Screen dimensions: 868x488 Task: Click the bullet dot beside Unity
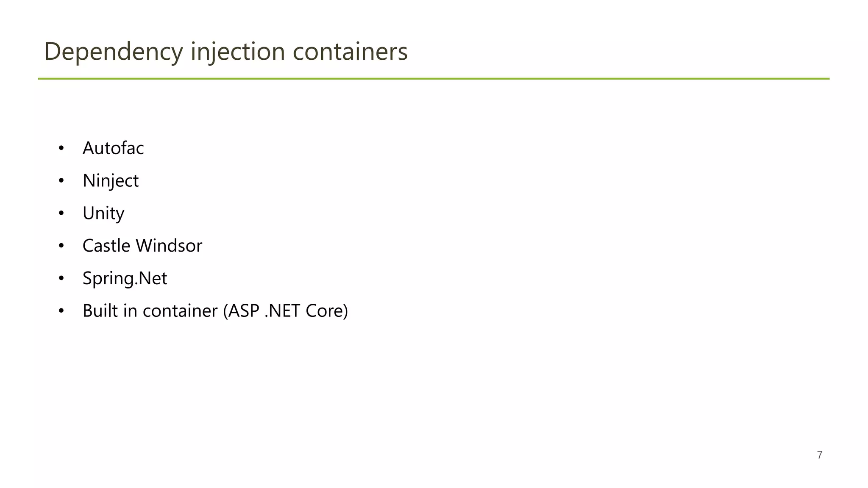tap(61, 213)
